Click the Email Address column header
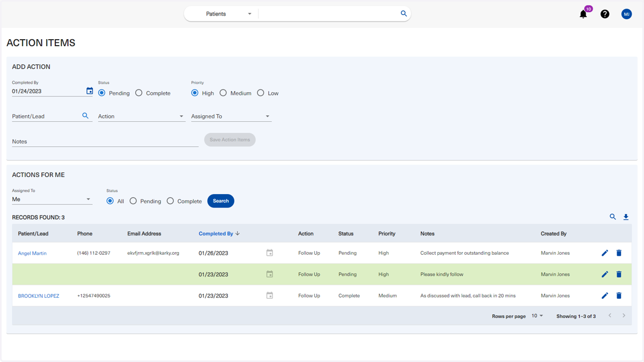Image resolution: width=644 pixels, height=362 pixels. pos(144,234)
